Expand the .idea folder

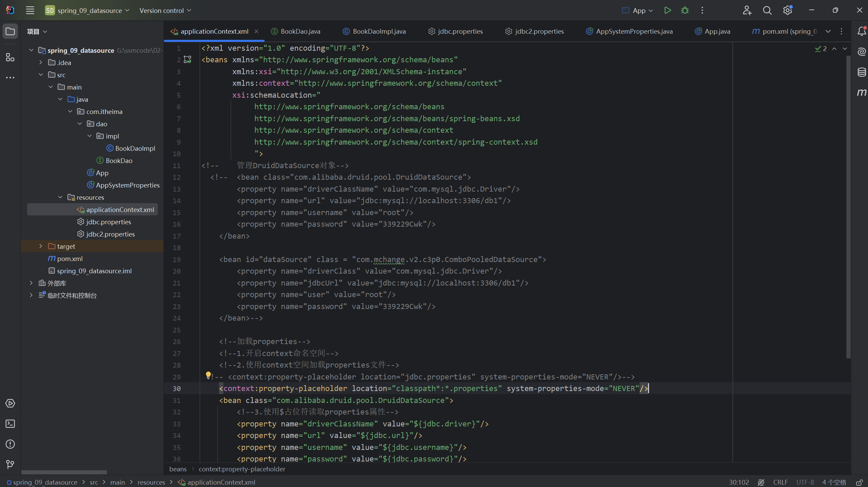coord(41,62)
